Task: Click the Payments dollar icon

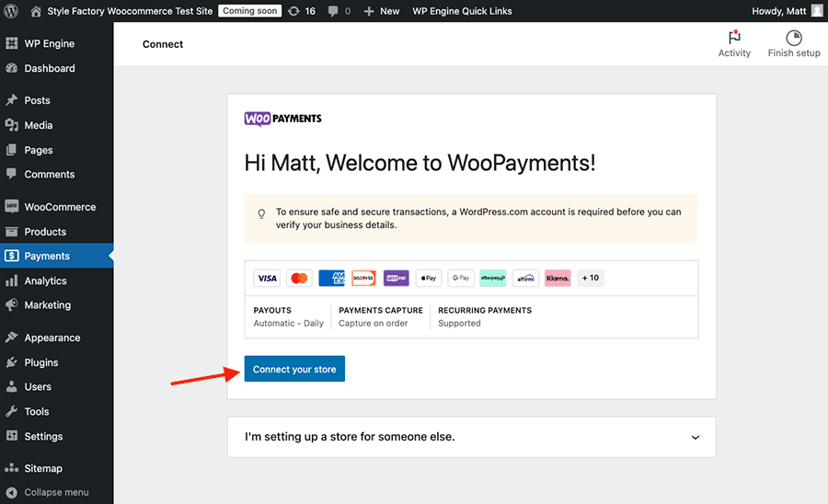Action: tap(12, 256)
